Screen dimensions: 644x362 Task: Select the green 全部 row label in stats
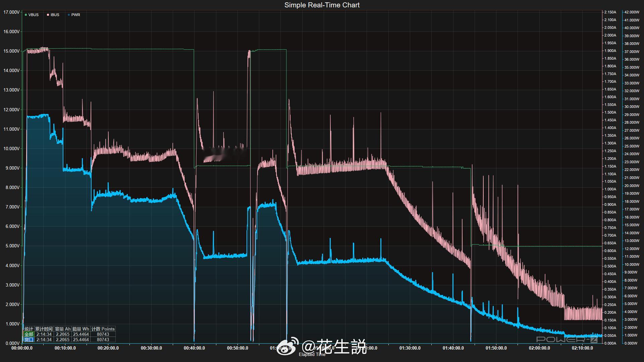[29, 334]
